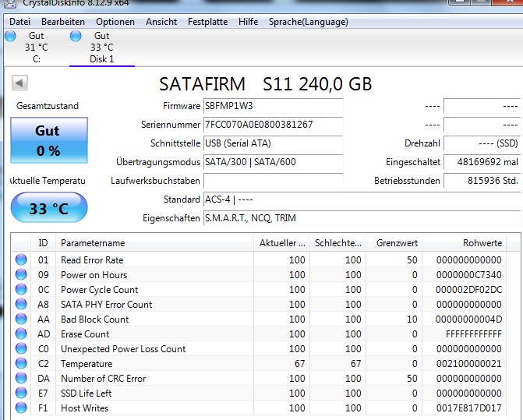Click raw value 0000000C7340
Viewport: 523px width, 420px height.
point(468,275)
